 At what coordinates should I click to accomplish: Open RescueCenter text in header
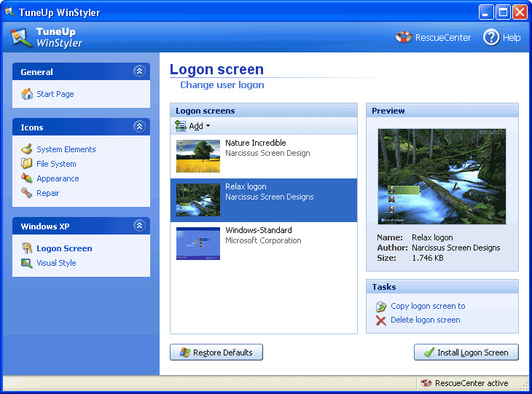(443, 37)
